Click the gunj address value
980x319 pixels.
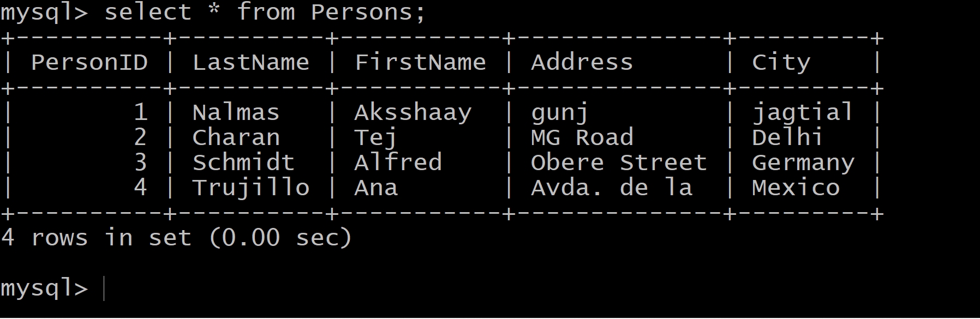click(x=560, y=113)
